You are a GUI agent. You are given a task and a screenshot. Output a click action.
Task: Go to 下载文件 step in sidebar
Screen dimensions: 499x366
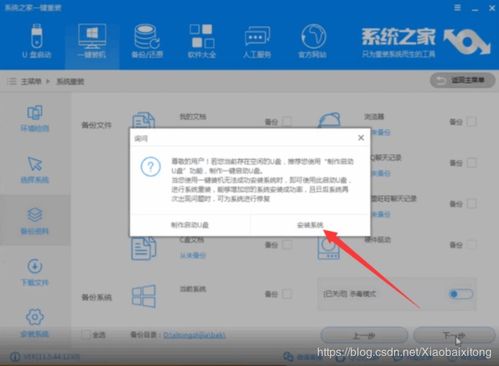pos(35,266)
